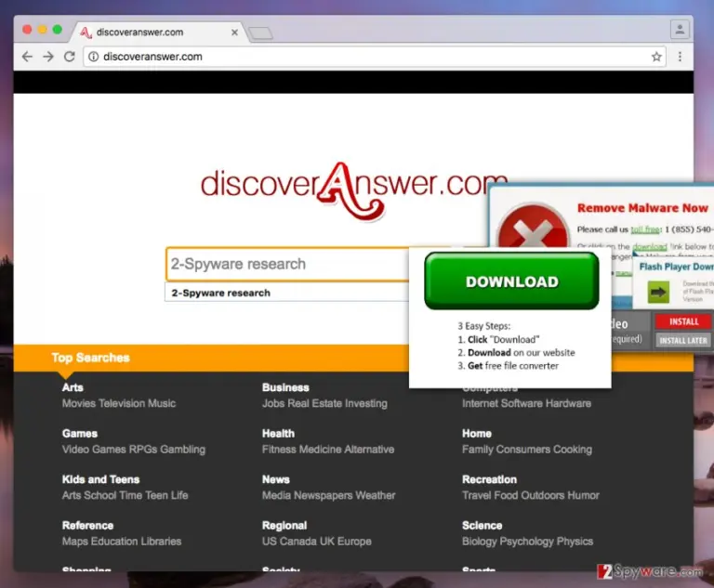
Task: Reload the page with refresh icon
Action: 69,57
